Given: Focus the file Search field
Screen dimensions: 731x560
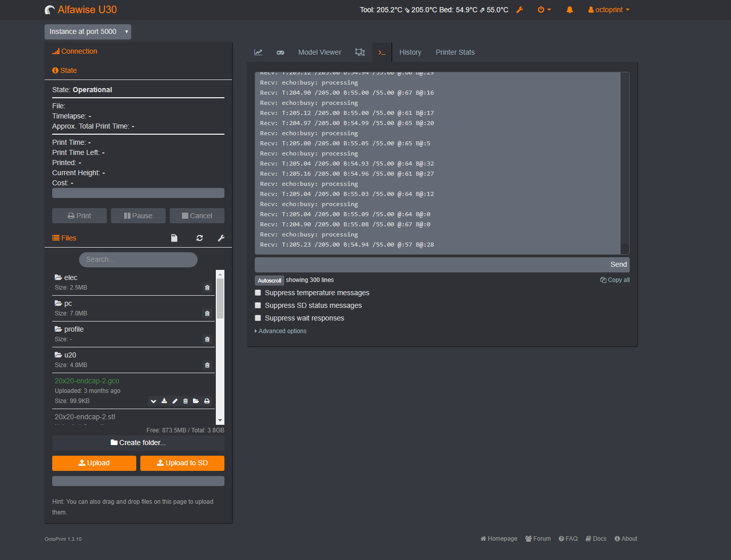Looking at the screenshot, I should pos(138,260).
